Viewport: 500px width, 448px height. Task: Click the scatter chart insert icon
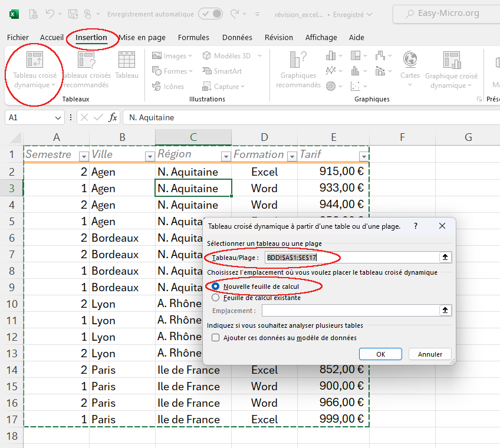[355, 86]
